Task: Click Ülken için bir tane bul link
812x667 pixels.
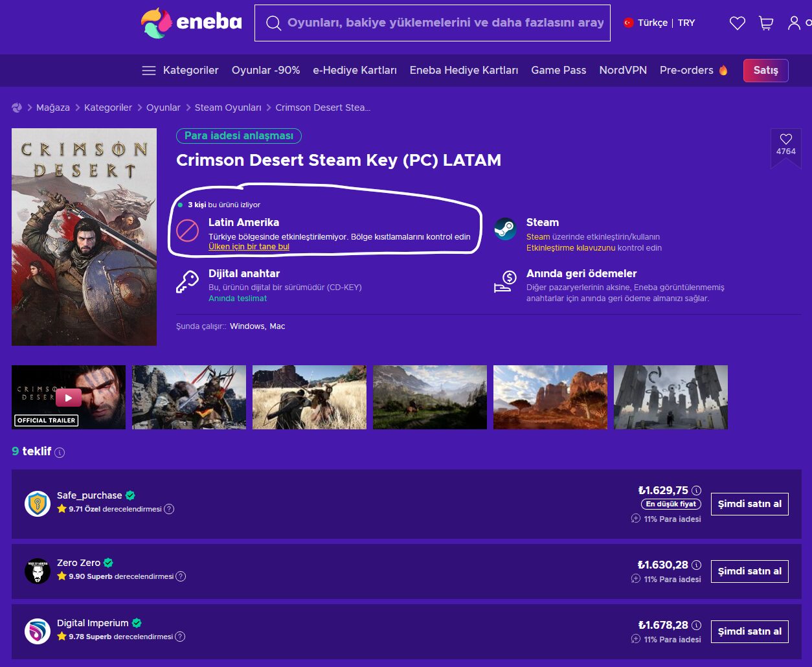Action: [x=249, y=247]
